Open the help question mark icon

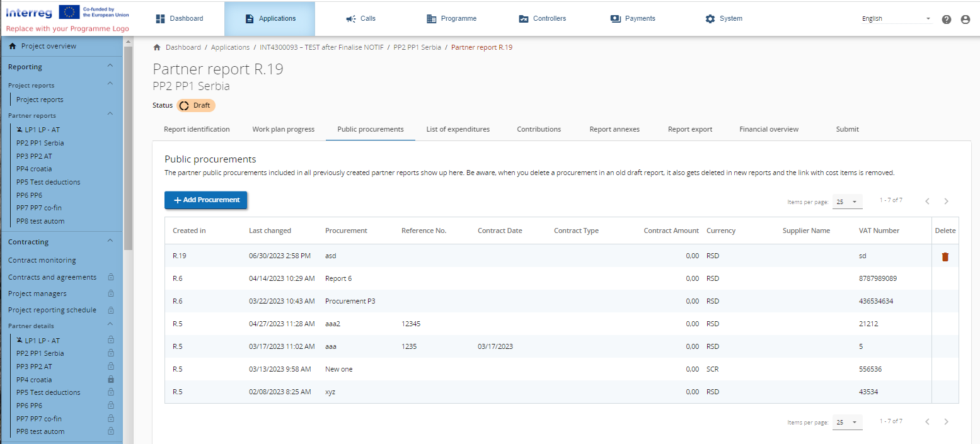tap(946, 20)
